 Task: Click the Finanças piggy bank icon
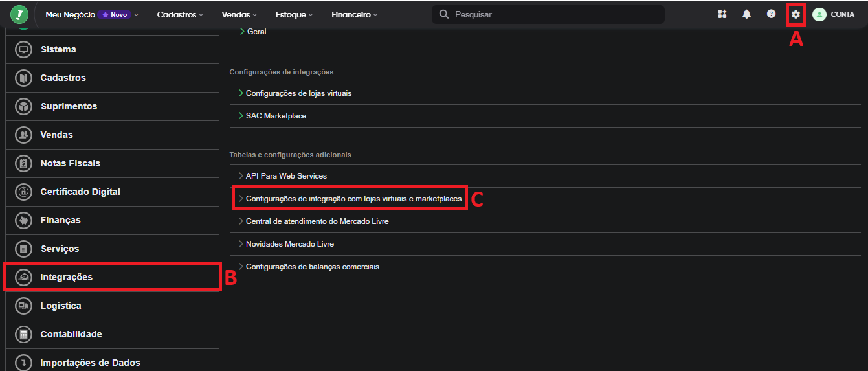click(23, 220)
